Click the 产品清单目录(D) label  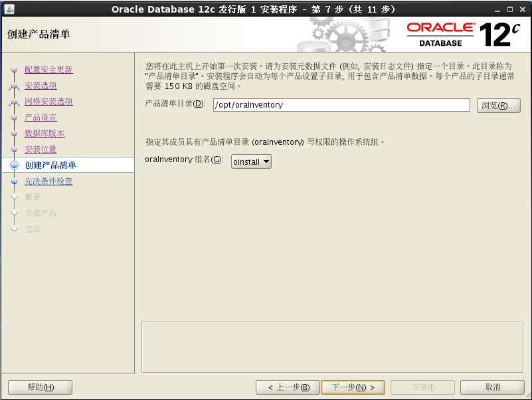point(175,104)
